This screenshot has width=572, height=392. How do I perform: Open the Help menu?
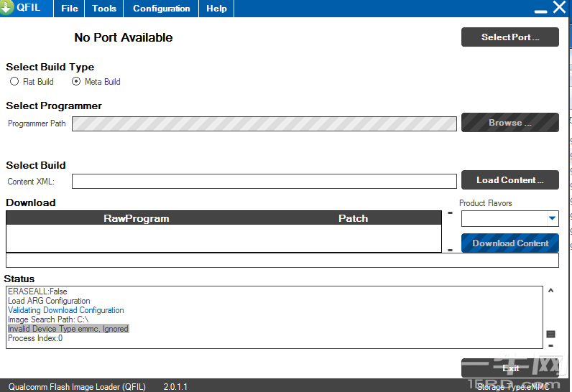[216, 9]
